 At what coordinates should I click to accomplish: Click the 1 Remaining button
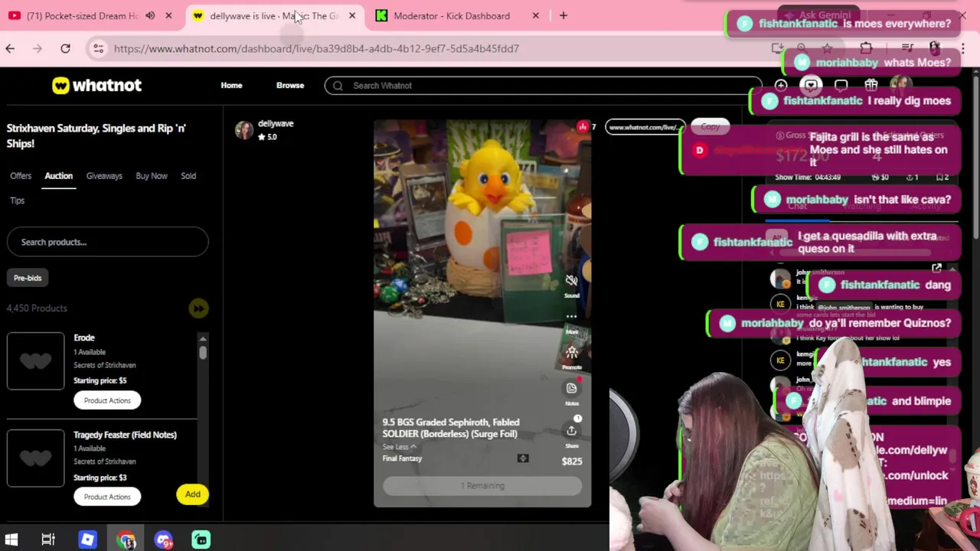[482, 486]
